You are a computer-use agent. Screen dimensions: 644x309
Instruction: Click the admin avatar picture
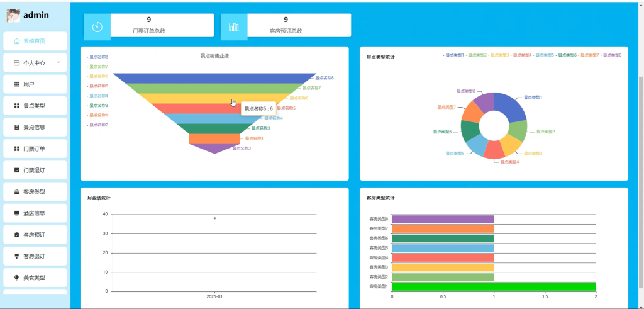(x=13, y=15)
